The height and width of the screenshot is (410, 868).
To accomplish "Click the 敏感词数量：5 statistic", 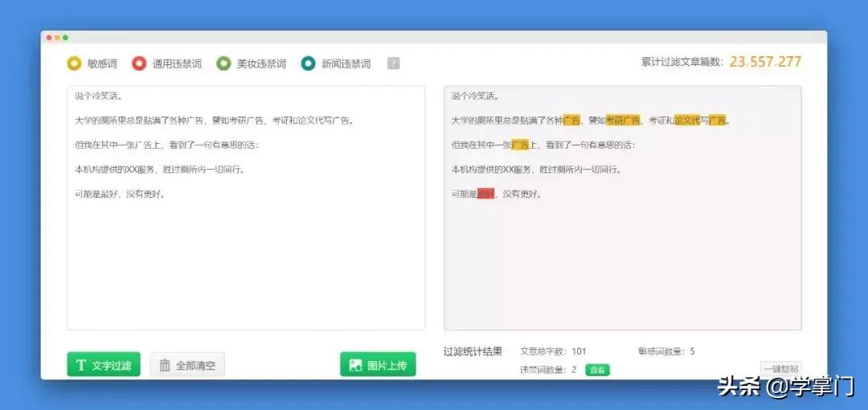I will (666, 351).
